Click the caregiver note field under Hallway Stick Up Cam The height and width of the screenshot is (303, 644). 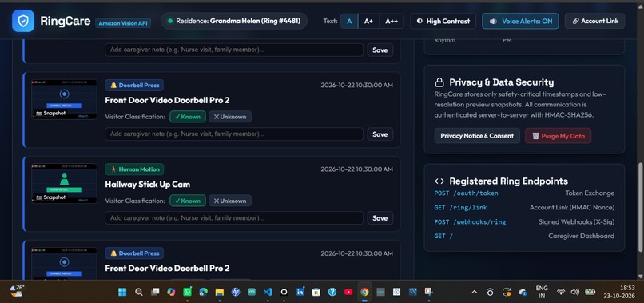[234, 218]
